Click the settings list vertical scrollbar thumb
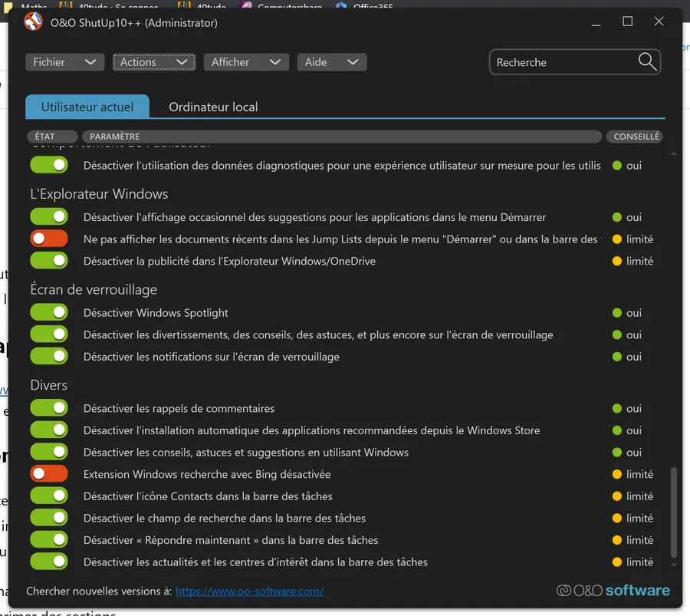The width and height of the screenshot is (690, 616). [673, 512]
